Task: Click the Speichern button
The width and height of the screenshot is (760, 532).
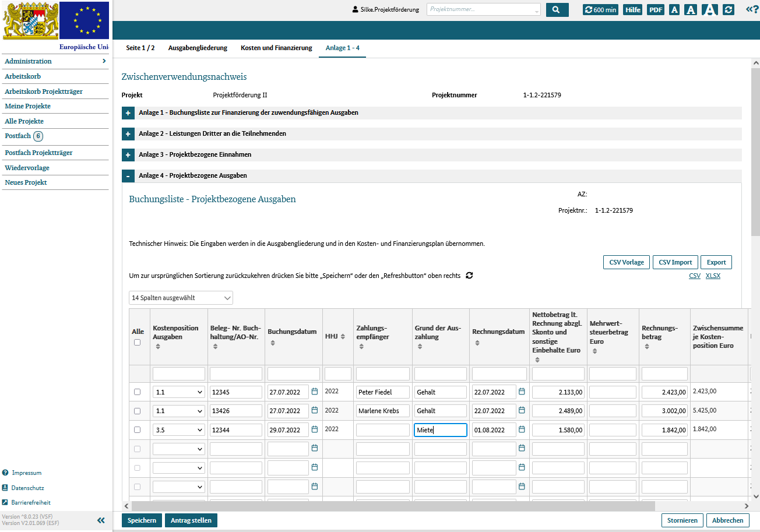Action: click(142, 520)
